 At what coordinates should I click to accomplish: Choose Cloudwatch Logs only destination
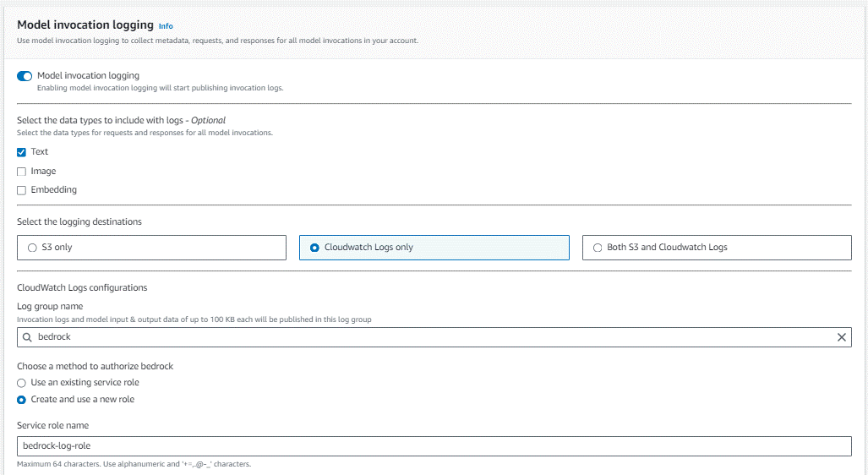315,248
